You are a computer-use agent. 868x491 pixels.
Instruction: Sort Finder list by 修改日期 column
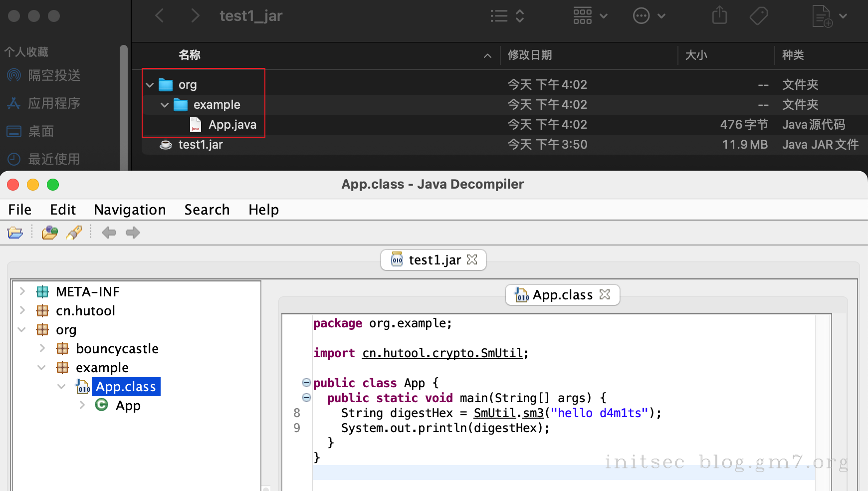530,55
